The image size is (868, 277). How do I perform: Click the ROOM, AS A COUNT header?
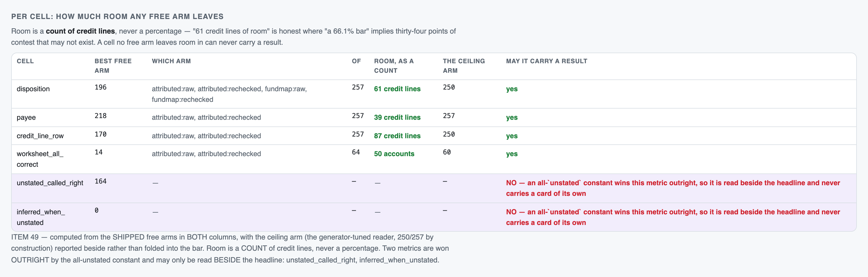tap(393, 66)
